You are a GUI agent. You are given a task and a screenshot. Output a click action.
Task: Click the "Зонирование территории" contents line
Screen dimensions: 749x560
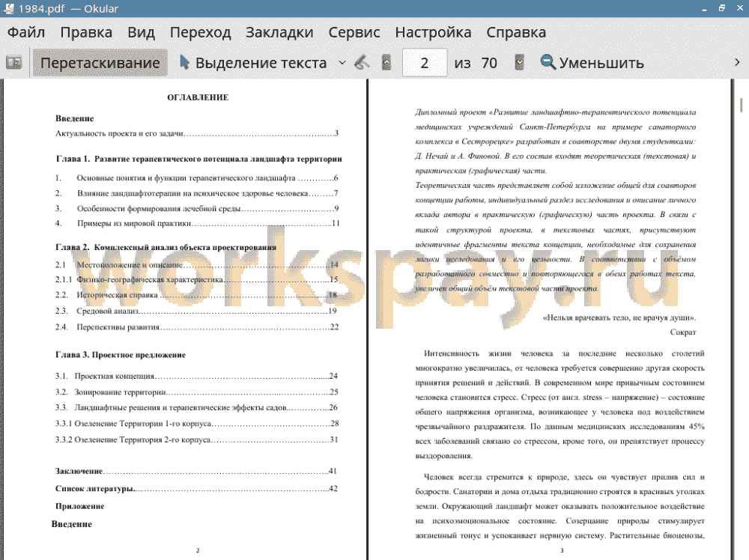pyautogui.click(x=196, y=392)
